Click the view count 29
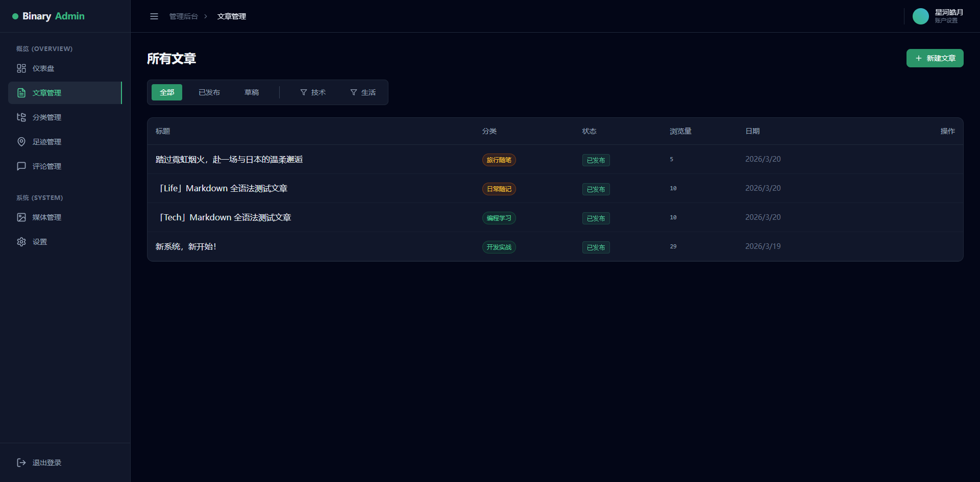Viewport: 980px width, 482px height. (673, 246)
